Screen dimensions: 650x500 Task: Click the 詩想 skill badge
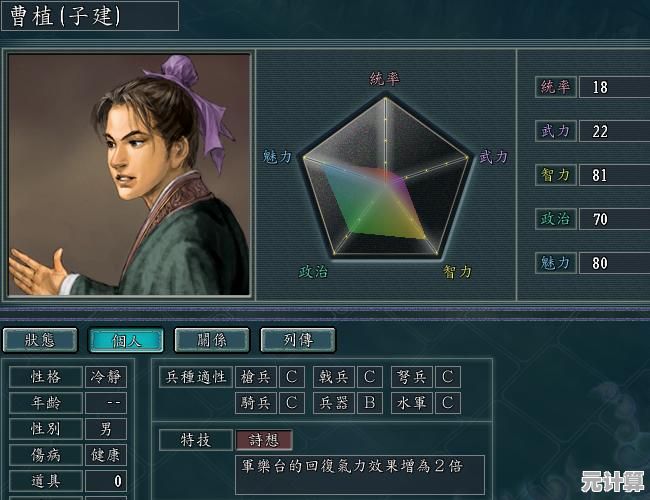click(x=264, y=440)
